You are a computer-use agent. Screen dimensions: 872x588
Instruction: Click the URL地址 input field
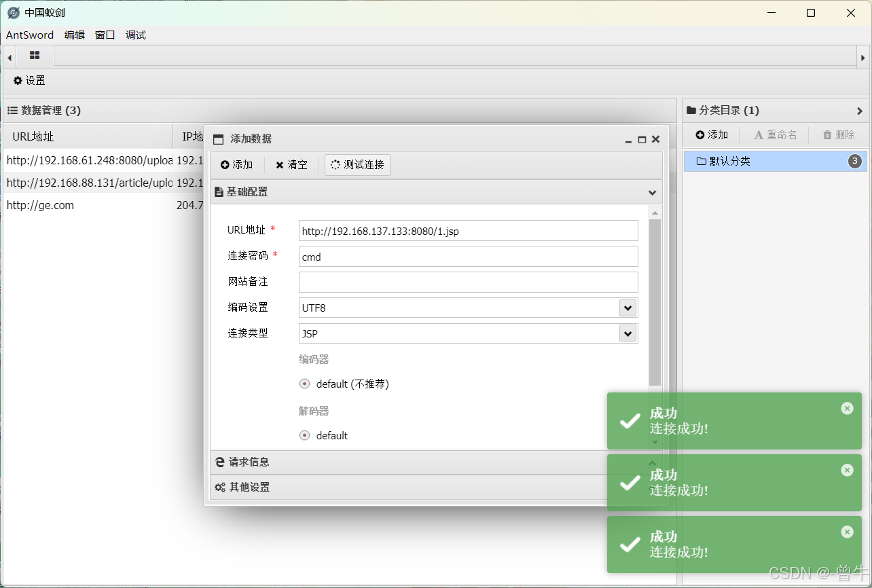(x=469, y=231)
